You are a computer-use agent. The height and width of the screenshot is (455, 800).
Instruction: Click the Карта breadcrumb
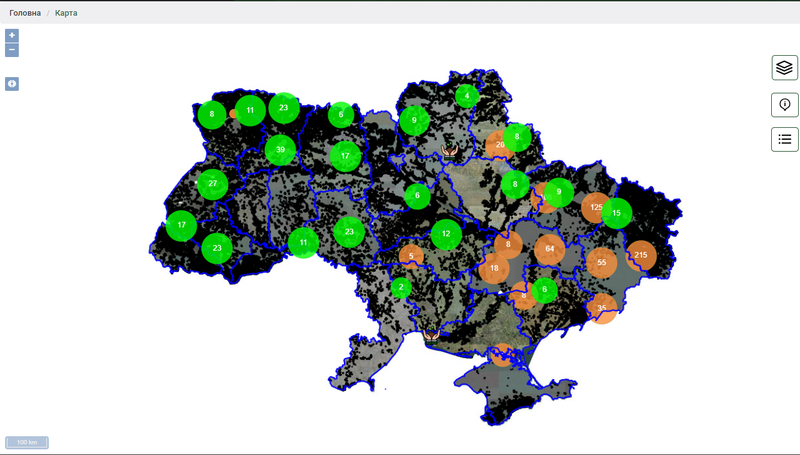pyautogui.click(x=66, y=13)
